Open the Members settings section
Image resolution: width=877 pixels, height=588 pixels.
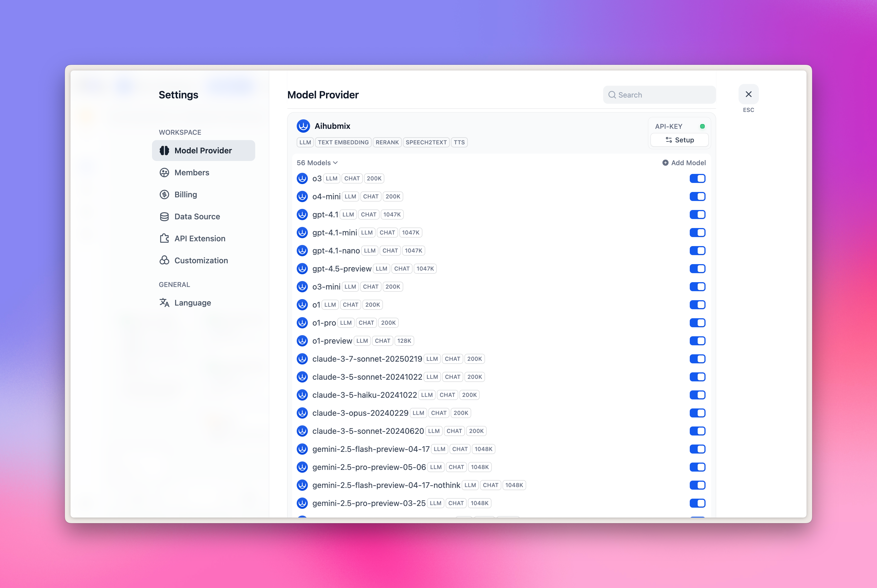(192, 173)
